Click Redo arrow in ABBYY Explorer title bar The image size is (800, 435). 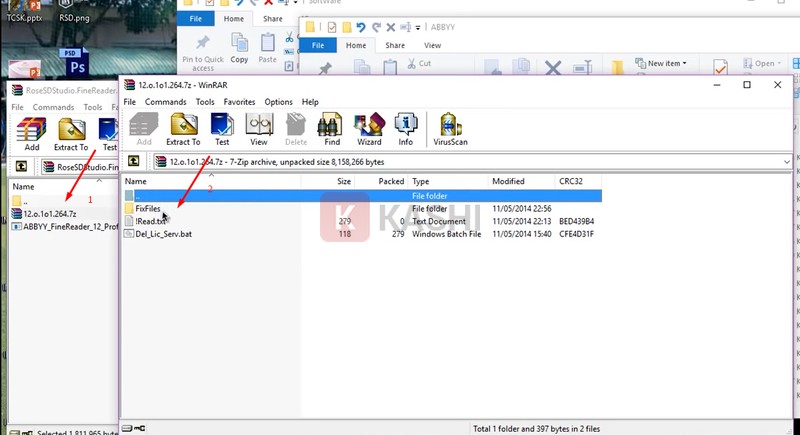pyautogui.click(x=376, y=27)
